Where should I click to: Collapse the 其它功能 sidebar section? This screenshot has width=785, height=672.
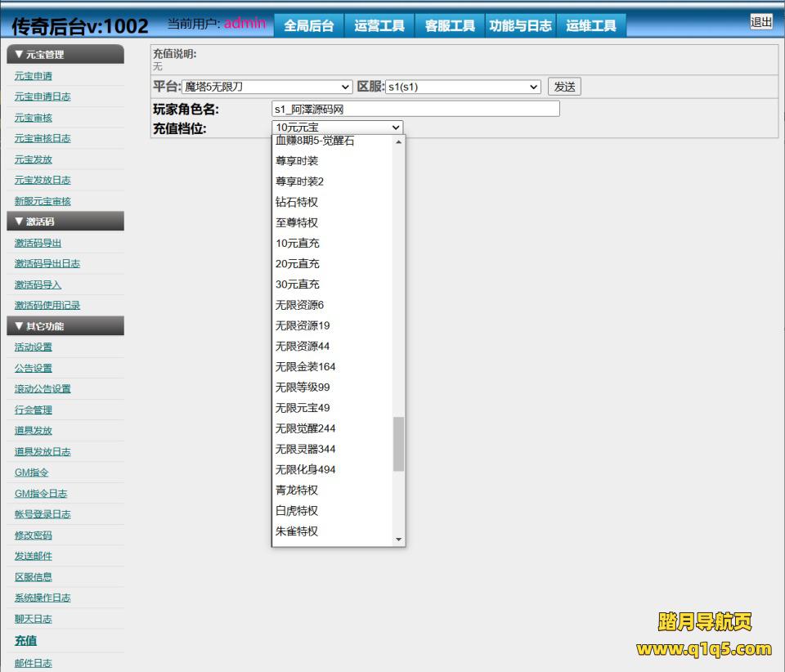tap(65, 326)
